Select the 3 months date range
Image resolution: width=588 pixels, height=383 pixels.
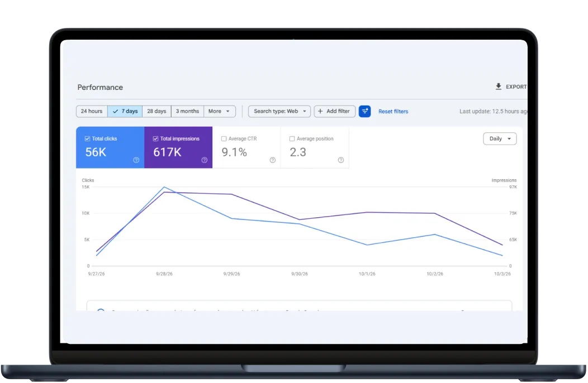(187, 111)
